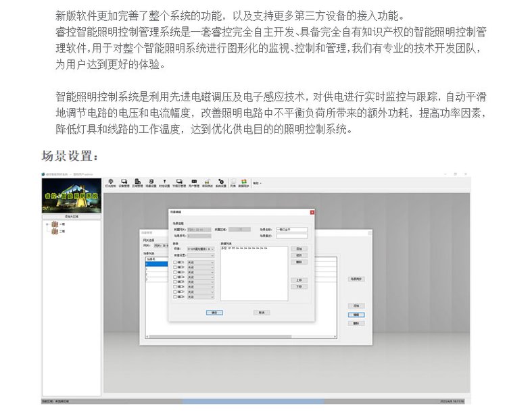This screenshot has height=420, width=507.
Task: Click the 确定 confirm button in dialog
Action: point(214,313)
